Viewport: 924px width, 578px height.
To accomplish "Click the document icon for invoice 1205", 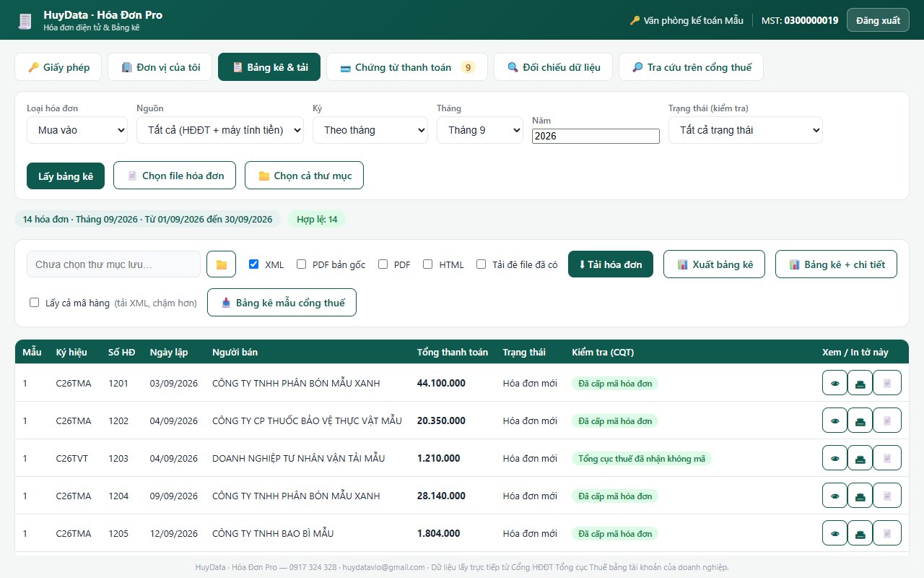I will tap(887, 533).
